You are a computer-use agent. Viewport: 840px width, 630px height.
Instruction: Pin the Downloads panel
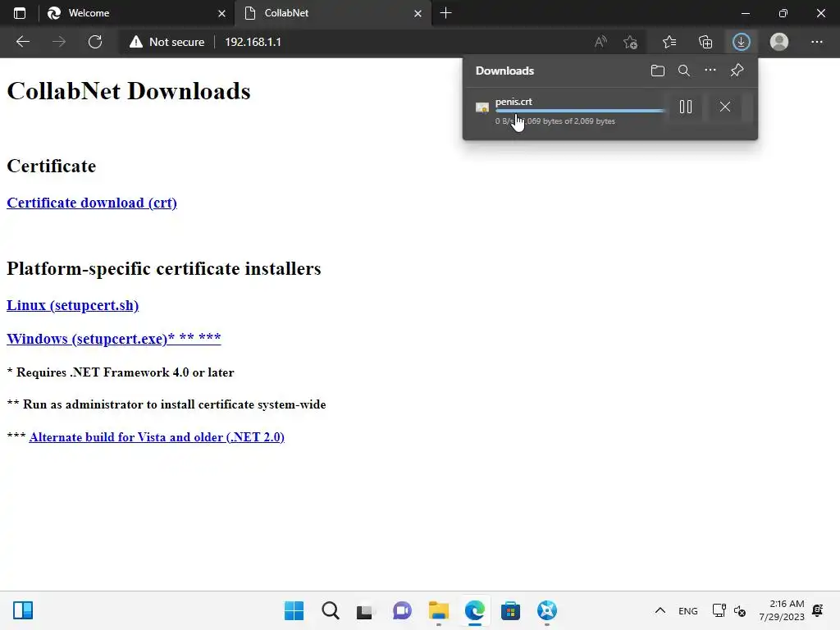737,71
